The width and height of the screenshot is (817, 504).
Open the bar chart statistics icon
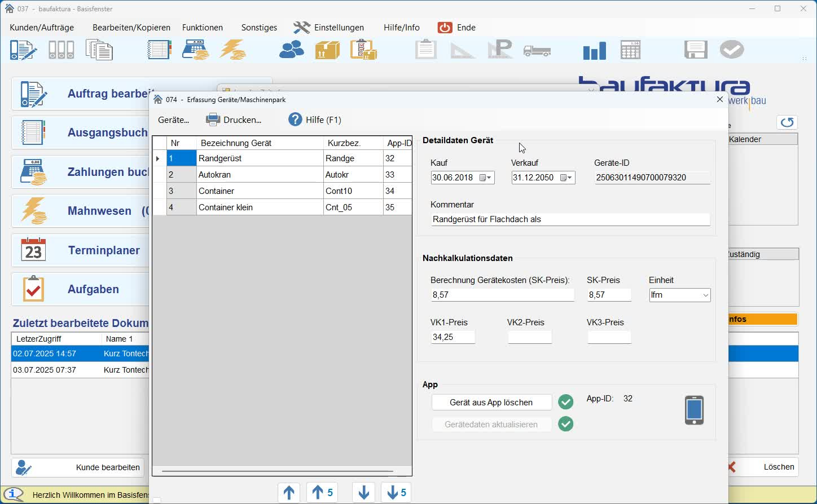point(594,50)
